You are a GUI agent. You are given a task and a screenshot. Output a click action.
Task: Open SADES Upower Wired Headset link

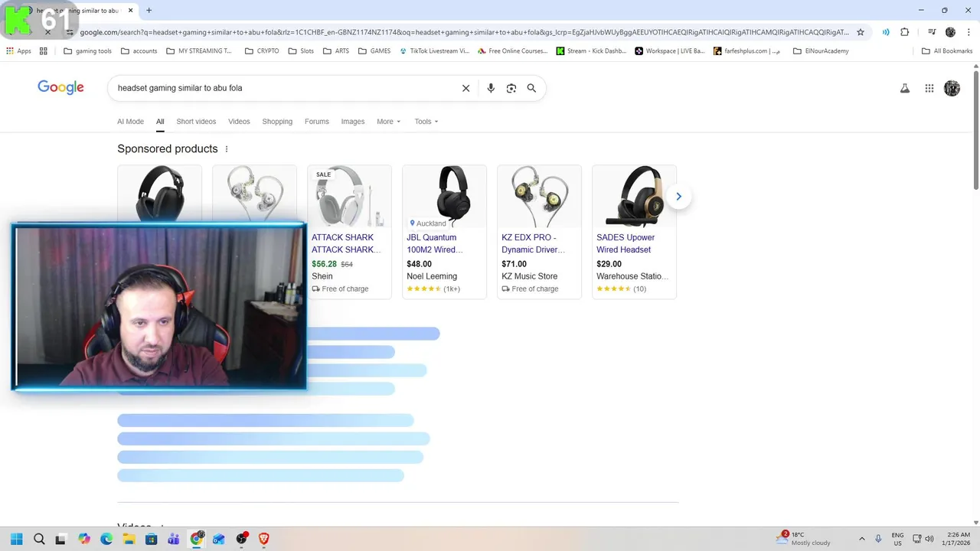(x=626, y=243)
